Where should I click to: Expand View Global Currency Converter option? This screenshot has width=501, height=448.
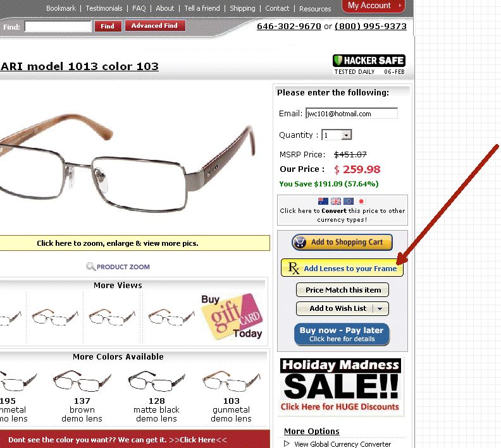pos(337,444)
